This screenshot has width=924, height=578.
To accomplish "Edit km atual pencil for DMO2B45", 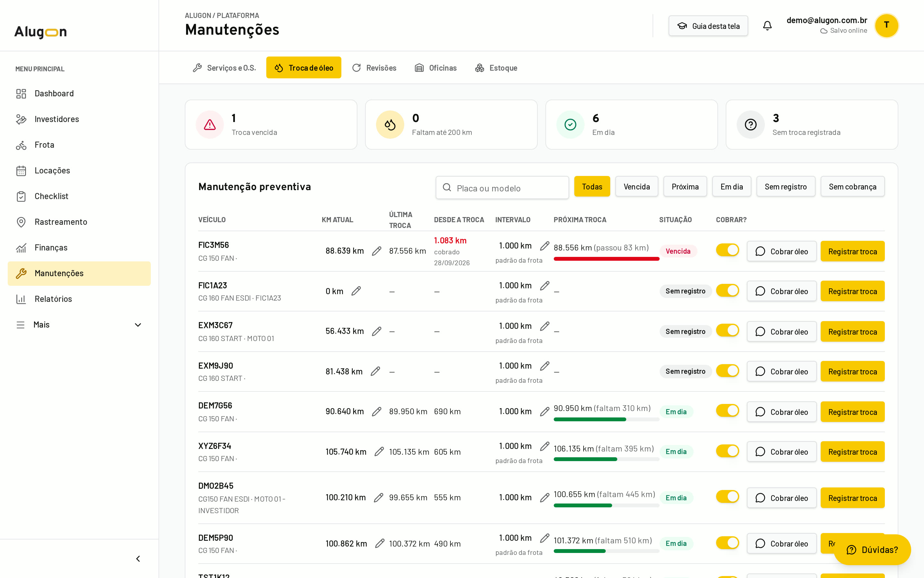I will [378, 497].
